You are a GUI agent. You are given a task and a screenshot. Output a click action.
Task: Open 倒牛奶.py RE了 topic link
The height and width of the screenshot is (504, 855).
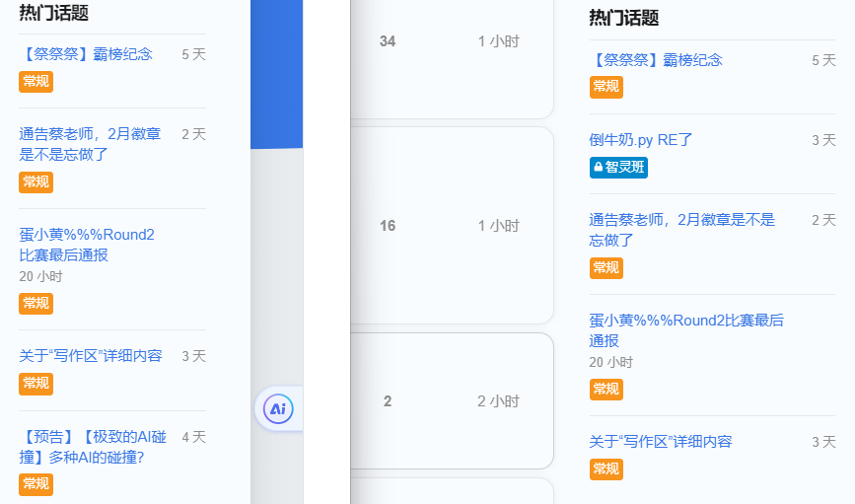[x=641, y=140]
